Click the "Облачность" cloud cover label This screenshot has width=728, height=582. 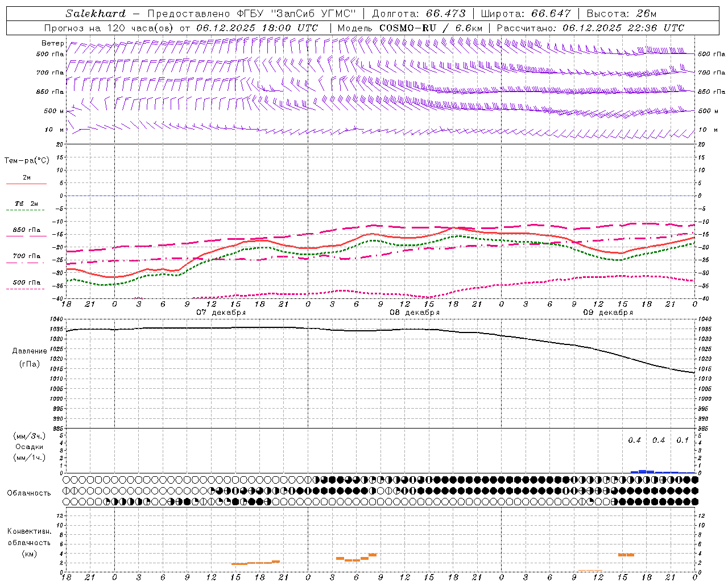pyautogui.click(x=29, y=493)
